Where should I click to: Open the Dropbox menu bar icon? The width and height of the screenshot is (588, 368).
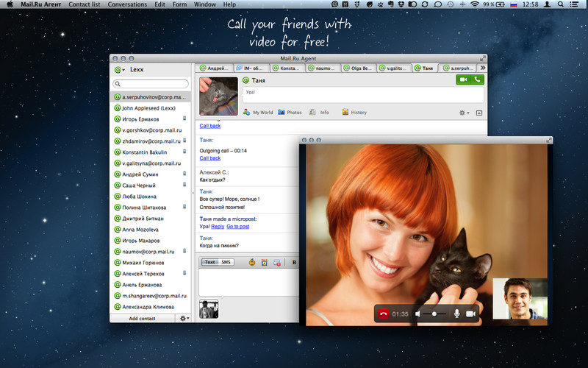(401, 4)
